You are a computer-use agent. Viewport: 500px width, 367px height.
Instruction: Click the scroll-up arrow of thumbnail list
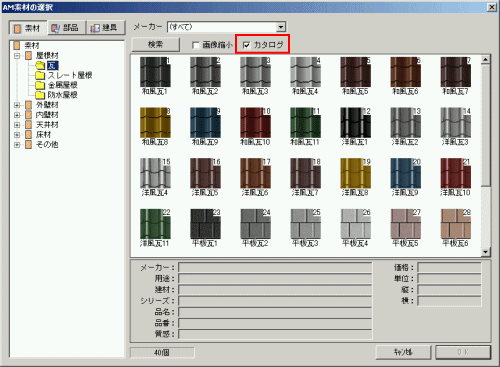tap(486, 60)
